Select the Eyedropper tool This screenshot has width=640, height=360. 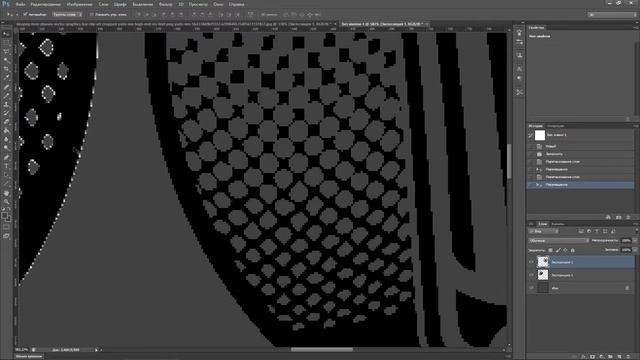coord(6,78)
